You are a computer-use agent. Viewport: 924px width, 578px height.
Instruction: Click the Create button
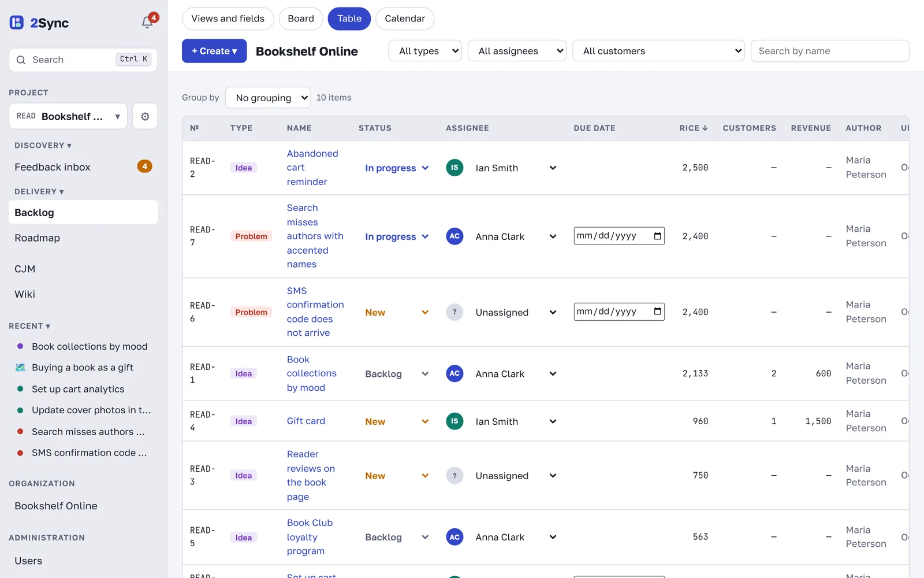point(214,51)
